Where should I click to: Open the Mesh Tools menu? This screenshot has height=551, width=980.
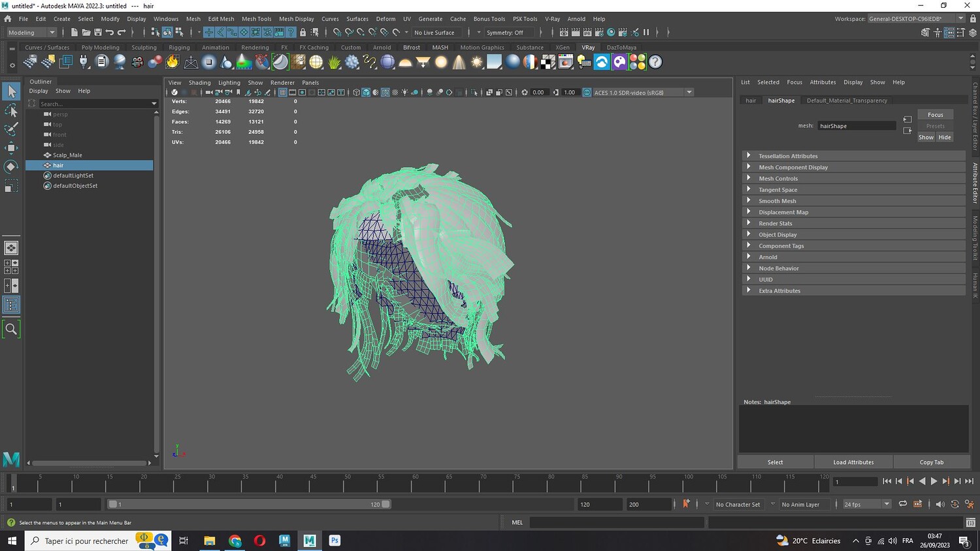coord(256,19)
